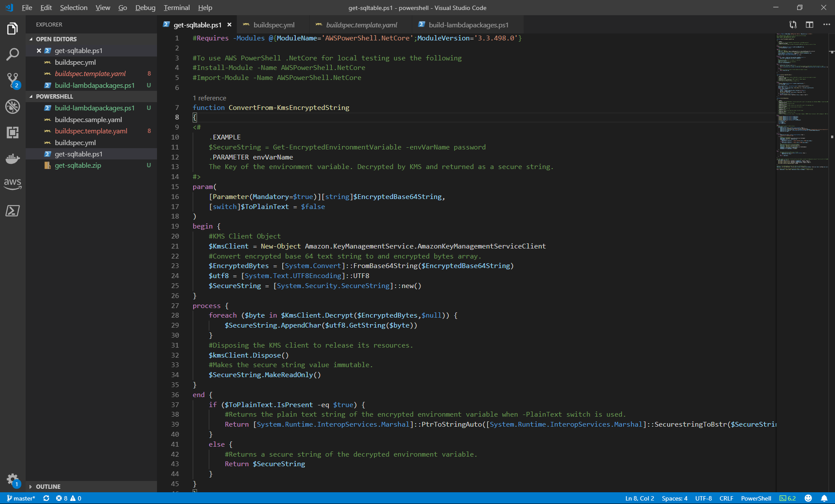Viewport: 835px width, 504px height.
Task: Click the code minimap overview
Action: coord(802,100)
